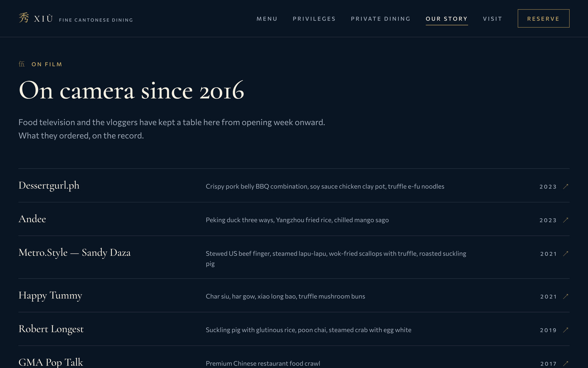Click the Reserve button
This screenshot has height=368, width=588.
(x=543, y=18)
